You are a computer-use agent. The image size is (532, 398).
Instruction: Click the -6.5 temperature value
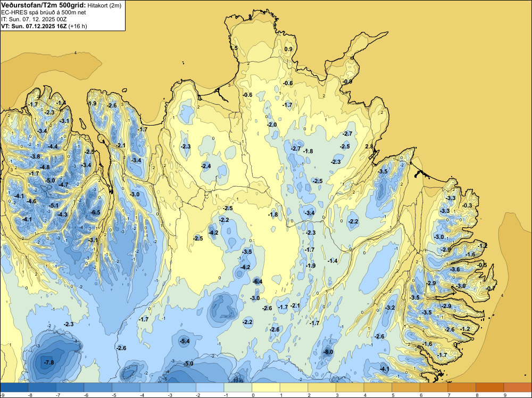click(96, 212)
